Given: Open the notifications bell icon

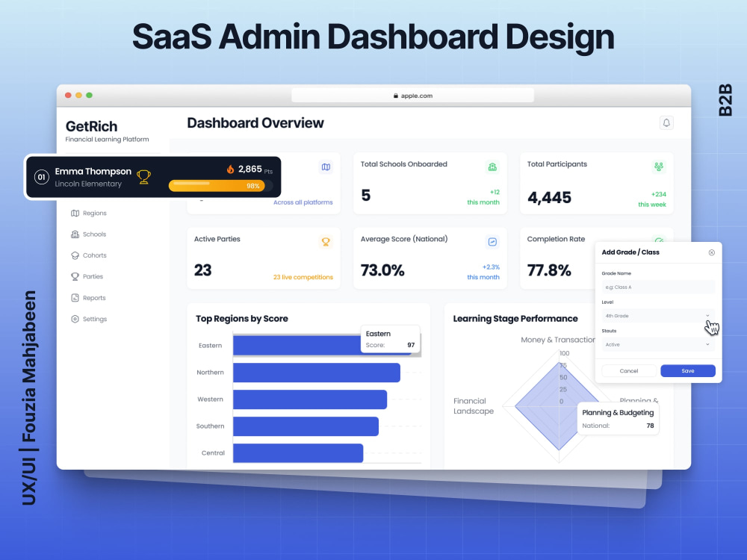Looking at the screenshot, I should [x=666, y=123].
